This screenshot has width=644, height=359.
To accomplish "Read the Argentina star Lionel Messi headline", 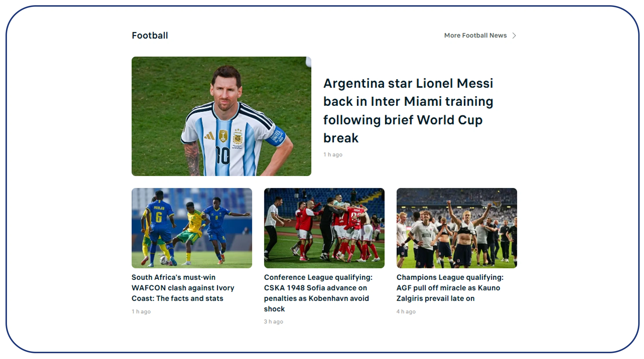I will point(408,110).
